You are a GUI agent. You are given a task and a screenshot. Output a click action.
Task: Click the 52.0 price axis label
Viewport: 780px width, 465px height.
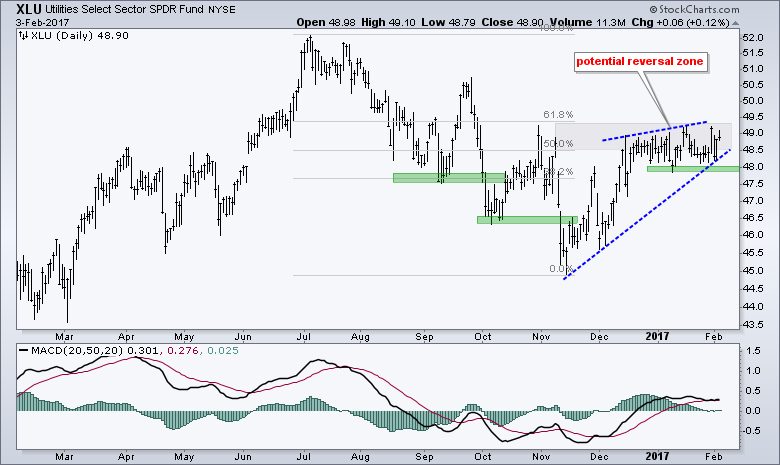(753, 38)
